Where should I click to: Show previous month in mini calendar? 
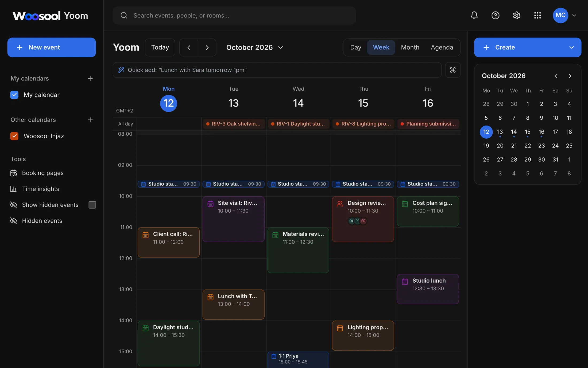coord(556,76)
